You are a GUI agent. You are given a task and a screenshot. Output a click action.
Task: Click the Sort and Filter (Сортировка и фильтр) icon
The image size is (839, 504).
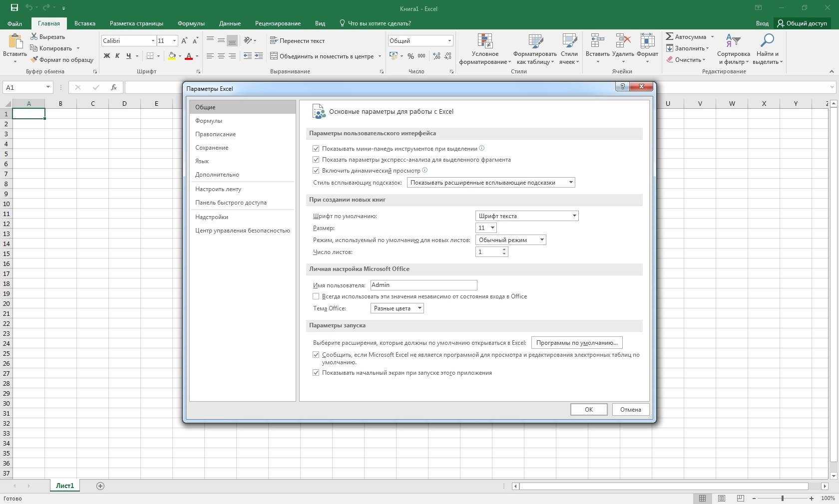pyautogui.click(x=733, y=41)
